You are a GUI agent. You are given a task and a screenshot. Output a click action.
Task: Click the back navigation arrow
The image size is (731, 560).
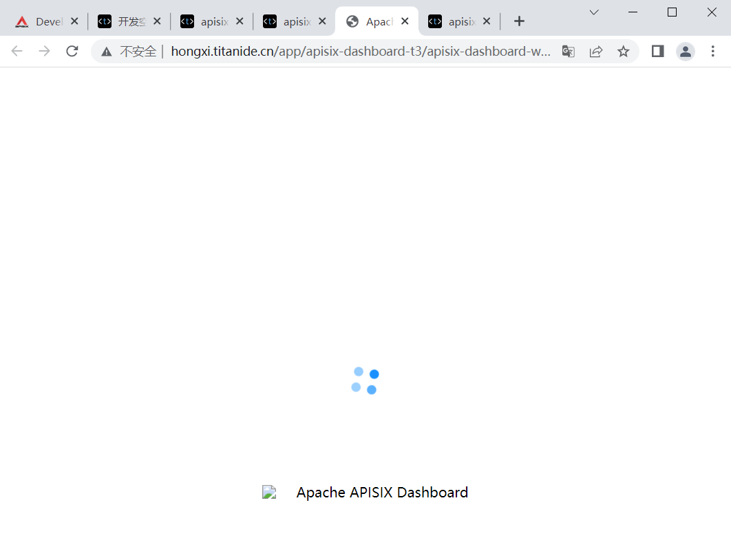(17, 51)
